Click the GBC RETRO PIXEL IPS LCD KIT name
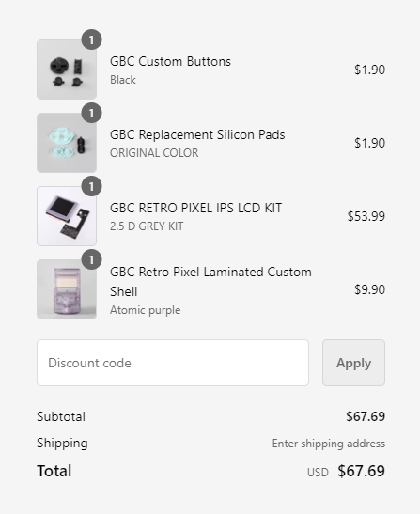 coord(195,208)
